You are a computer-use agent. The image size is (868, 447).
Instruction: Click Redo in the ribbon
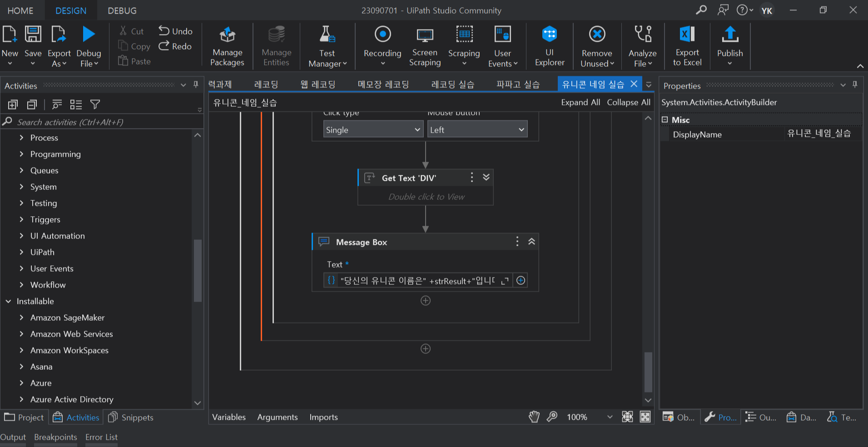pos(175,46)
